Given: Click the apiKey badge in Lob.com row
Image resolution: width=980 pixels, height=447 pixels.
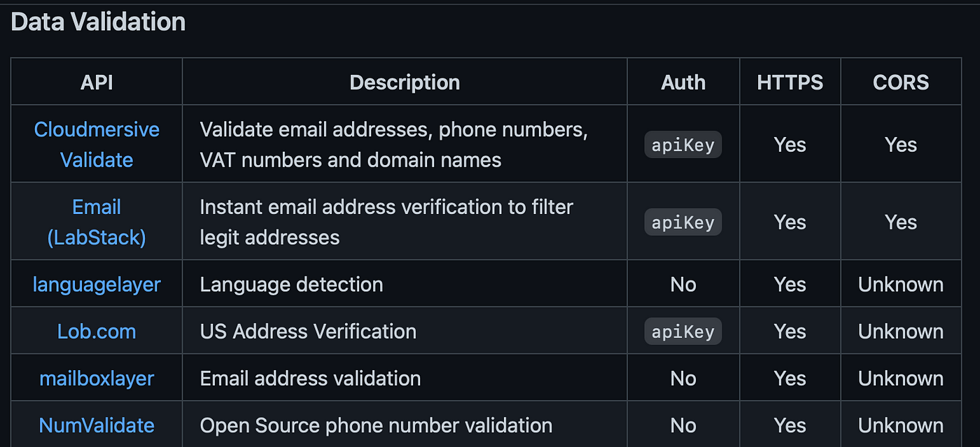Looking at the screenshot, I should (683, 332).
